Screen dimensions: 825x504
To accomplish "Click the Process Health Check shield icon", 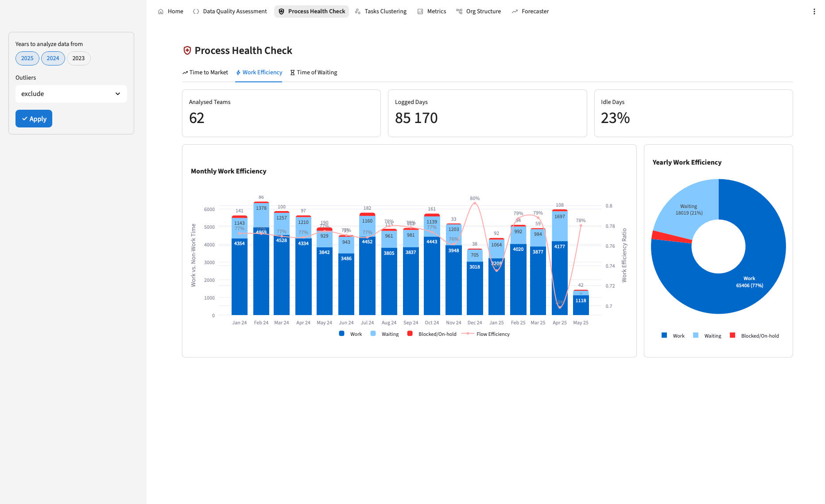I will [281, 12].
